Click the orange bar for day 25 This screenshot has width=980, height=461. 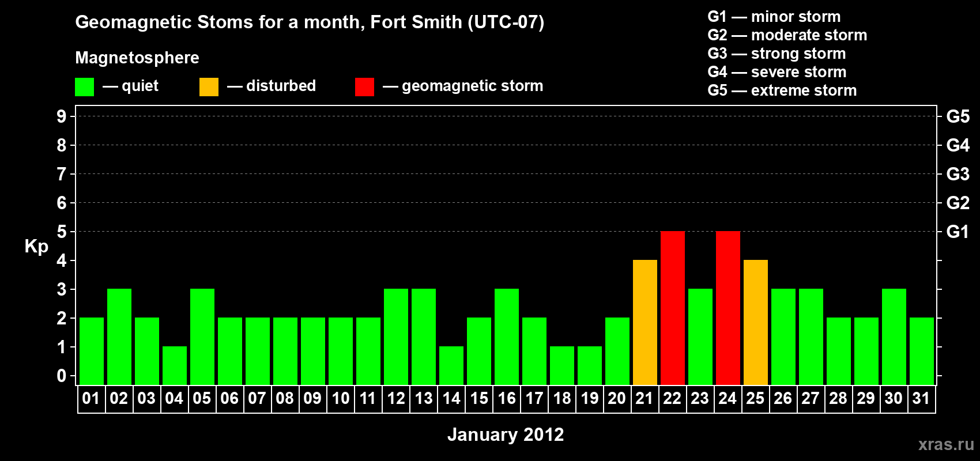(x=756, y=322)
